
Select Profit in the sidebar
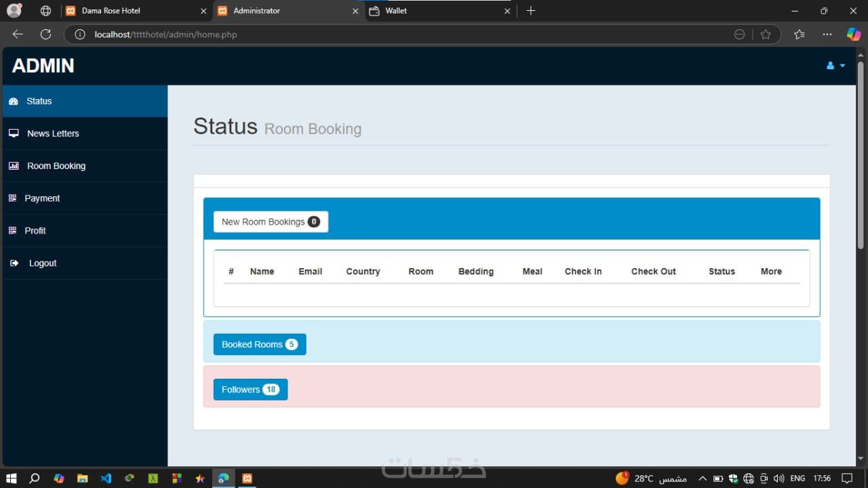click(85, 231)
